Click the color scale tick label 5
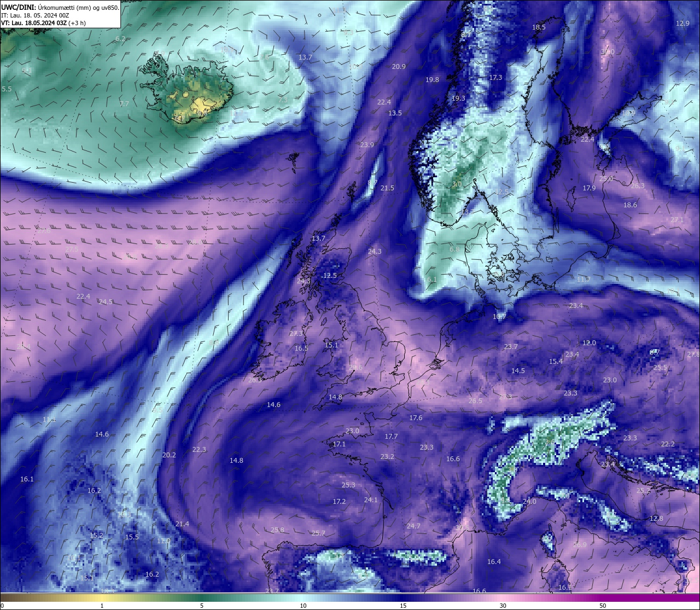Image resolution: width=700 pixels, height=610 pixels. coord(202,606)
